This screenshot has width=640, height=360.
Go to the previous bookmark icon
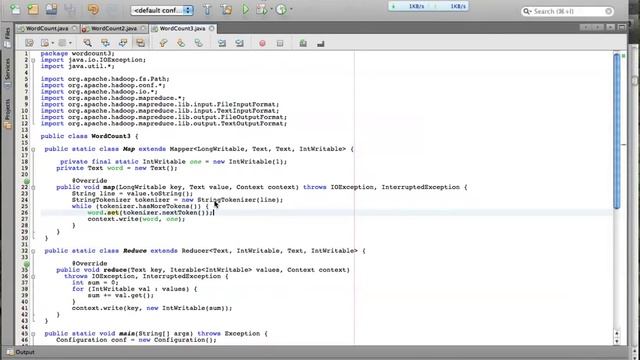click(163, 43)
